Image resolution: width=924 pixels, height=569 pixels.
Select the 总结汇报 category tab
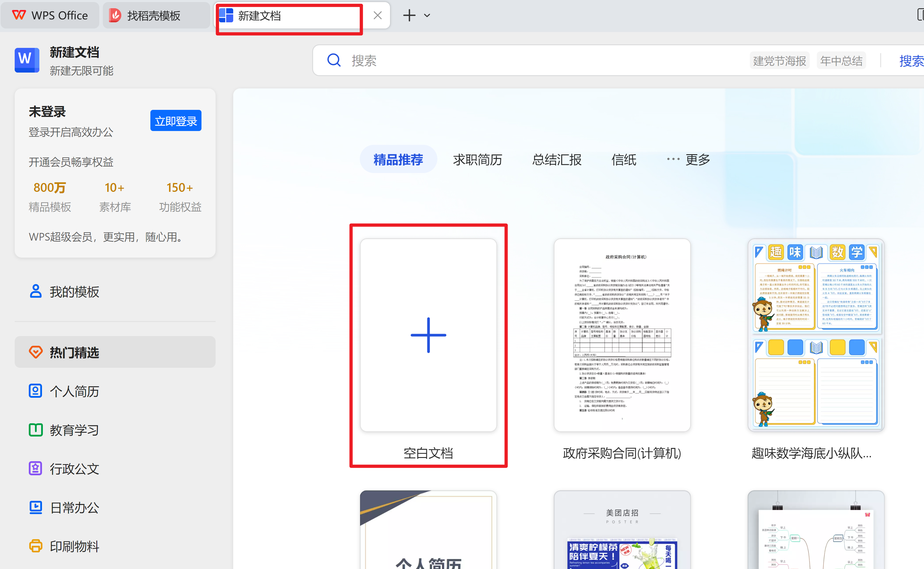pyautogui.click(x=557, y=160)
